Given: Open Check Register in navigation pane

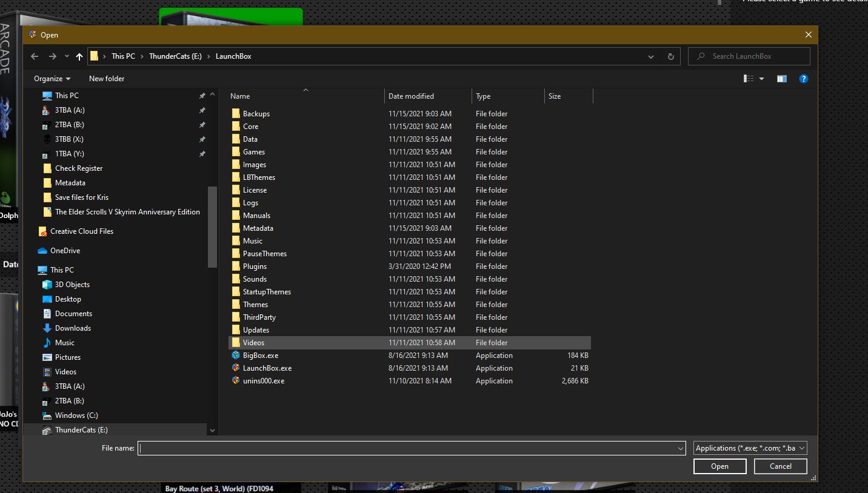Looking at the screenshot, I should tap(79, 168).
